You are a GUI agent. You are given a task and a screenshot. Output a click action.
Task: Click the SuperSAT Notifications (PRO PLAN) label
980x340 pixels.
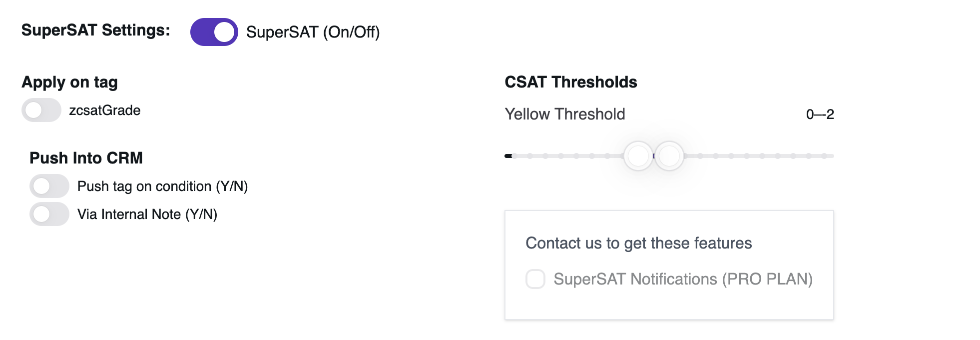click(683, 279)
